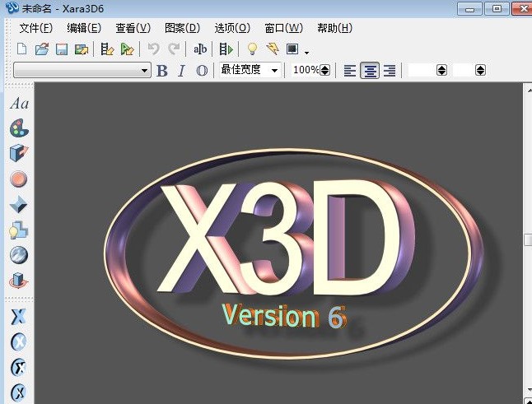This screenshot has height=404, width=532.
Task: Click the green arrow export icon
Action: [x=127, y=49]
